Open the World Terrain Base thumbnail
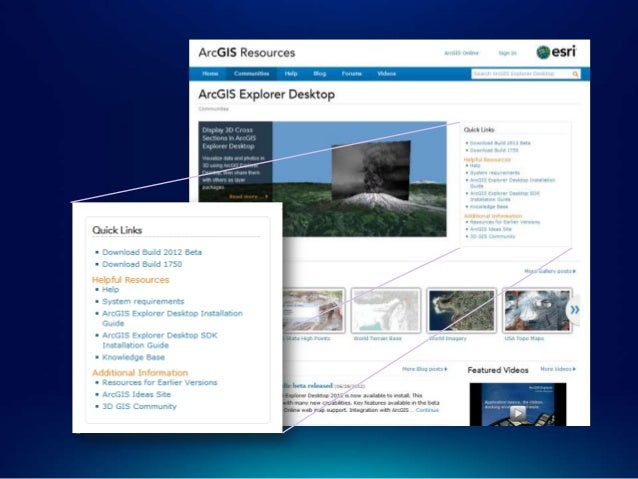 (385, 311)
